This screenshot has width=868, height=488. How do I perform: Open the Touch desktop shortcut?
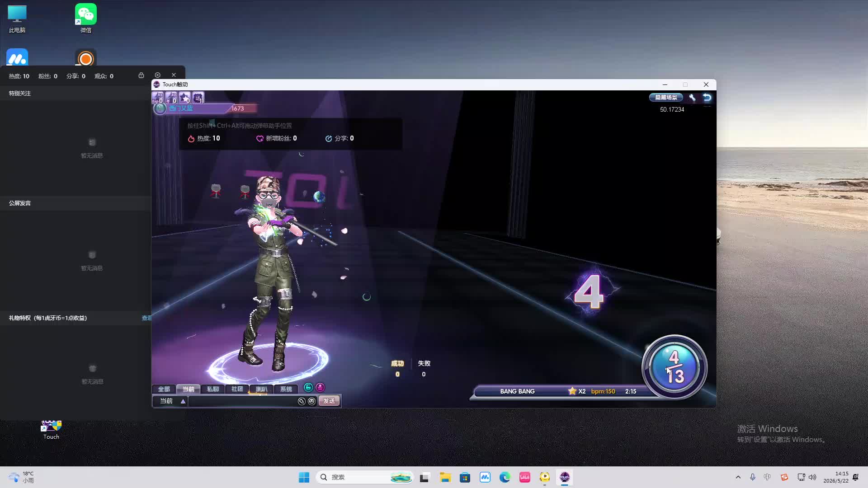click(51, 430)
